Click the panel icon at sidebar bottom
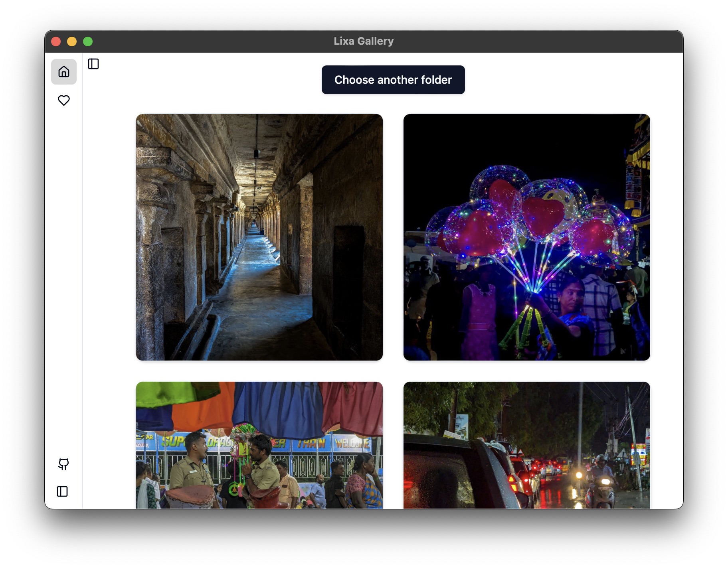The height and width of the screenshot is (568, 728). pos(62,491)
